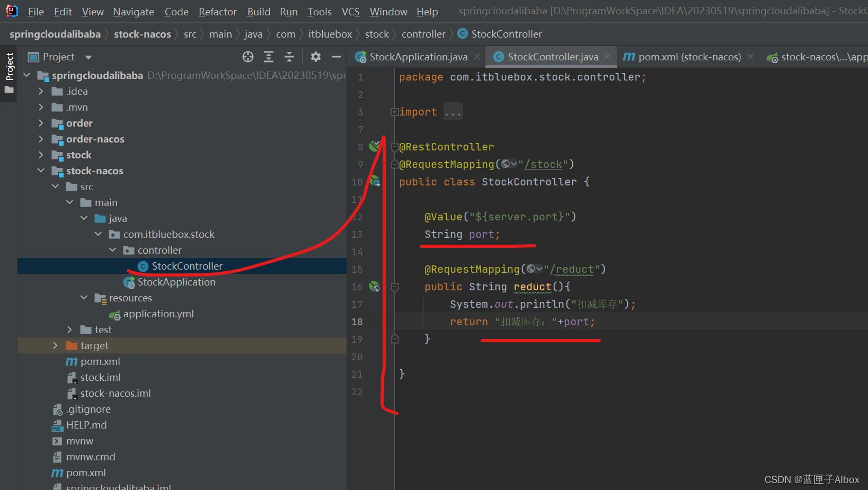Click the Spring bean gutter icon on line 8
The width and height of the screenshot is (868, 490).
click(x=375, y=145)
